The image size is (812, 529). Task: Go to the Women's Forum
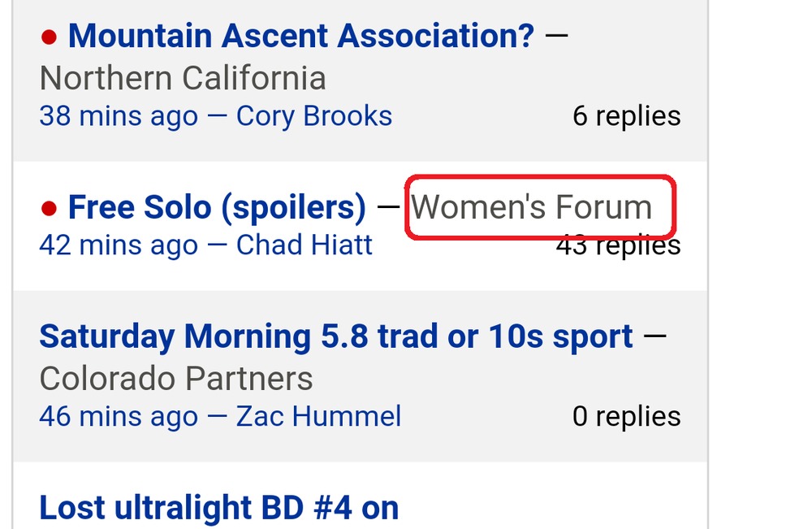tap(531, 208)
